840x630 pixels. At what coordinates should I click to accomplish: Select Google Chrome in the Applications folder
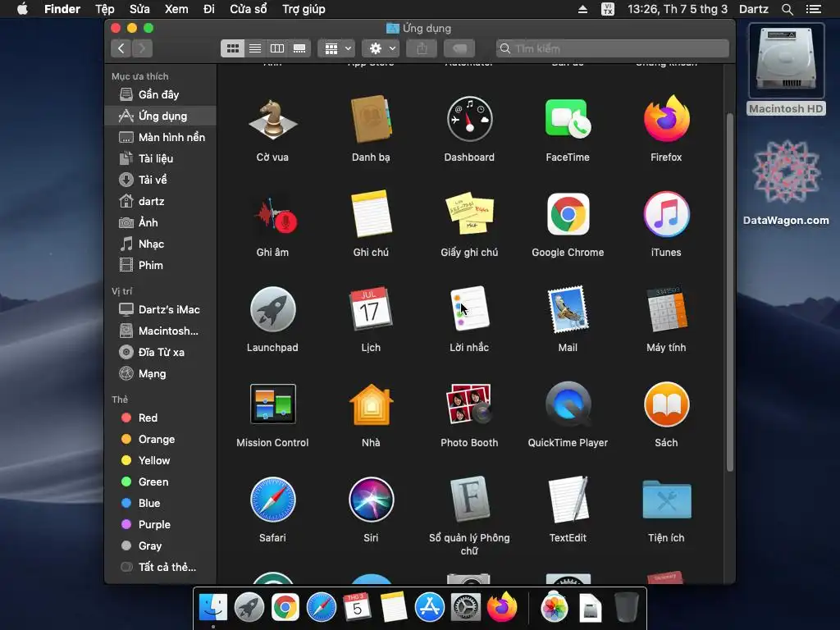pyautogui.click(x=568, y=214)
